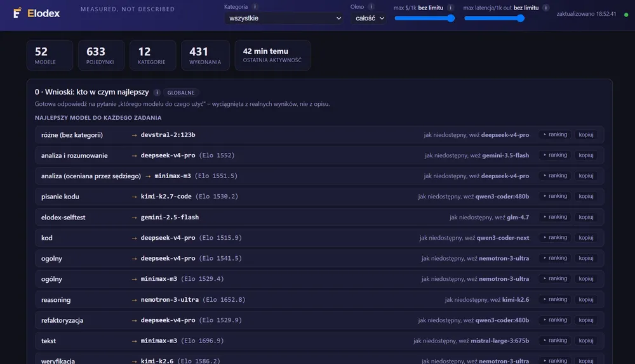Expand ranking for różne (bez kategorii)
635x364 pixels.
555,134
